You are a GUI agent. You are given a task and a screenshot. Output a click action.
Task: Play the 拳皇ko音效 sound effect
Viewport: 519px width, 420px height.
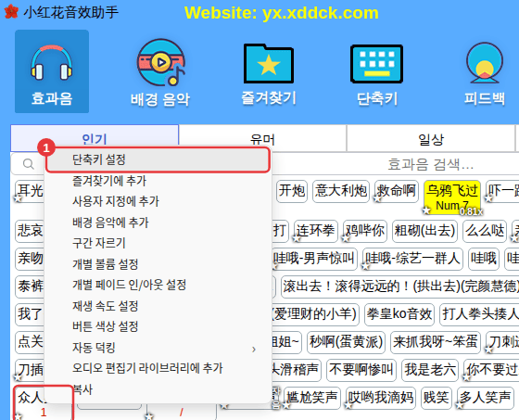[x=399, y=314]
